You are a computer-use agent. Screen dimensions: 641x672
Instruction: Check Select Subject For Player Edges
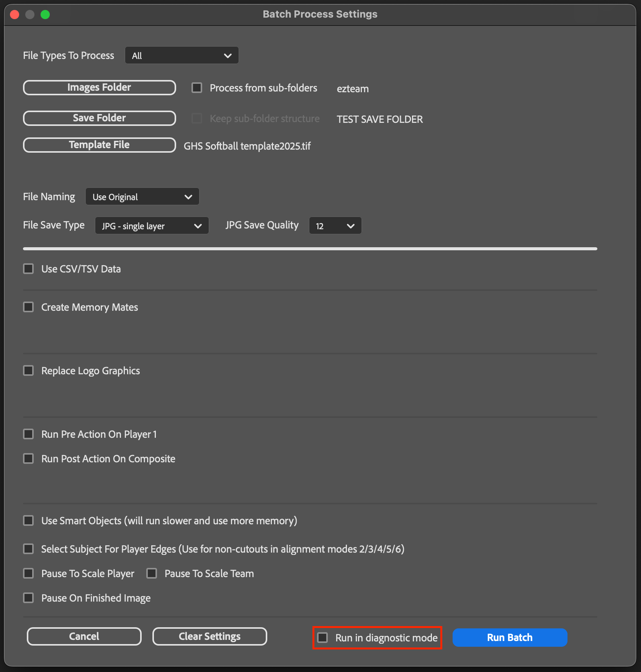(x=29, y=549)
